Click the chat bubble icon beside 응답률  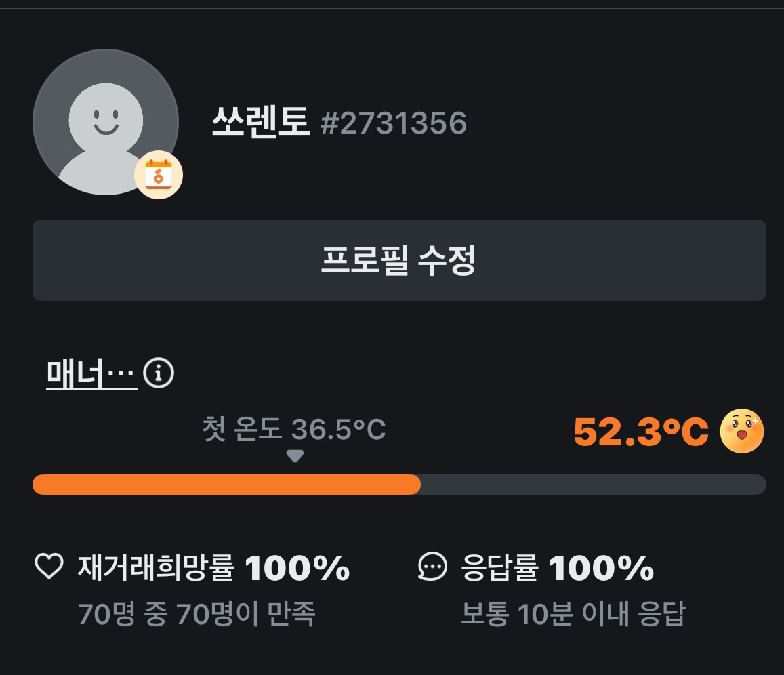[x=432, y=567]
